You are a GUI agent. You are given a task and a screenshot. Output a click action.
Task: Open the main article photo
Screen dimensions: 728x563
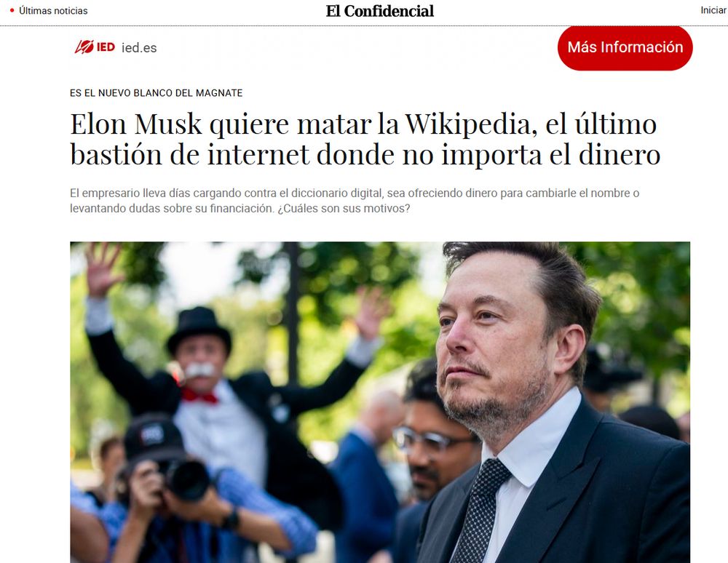[x=380, y=402]
